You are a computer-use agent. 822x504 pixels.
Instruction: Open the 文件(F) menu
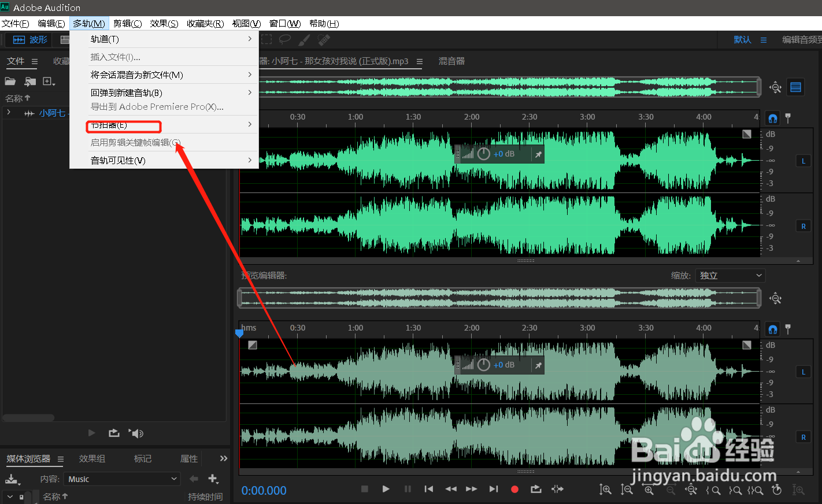16,24
